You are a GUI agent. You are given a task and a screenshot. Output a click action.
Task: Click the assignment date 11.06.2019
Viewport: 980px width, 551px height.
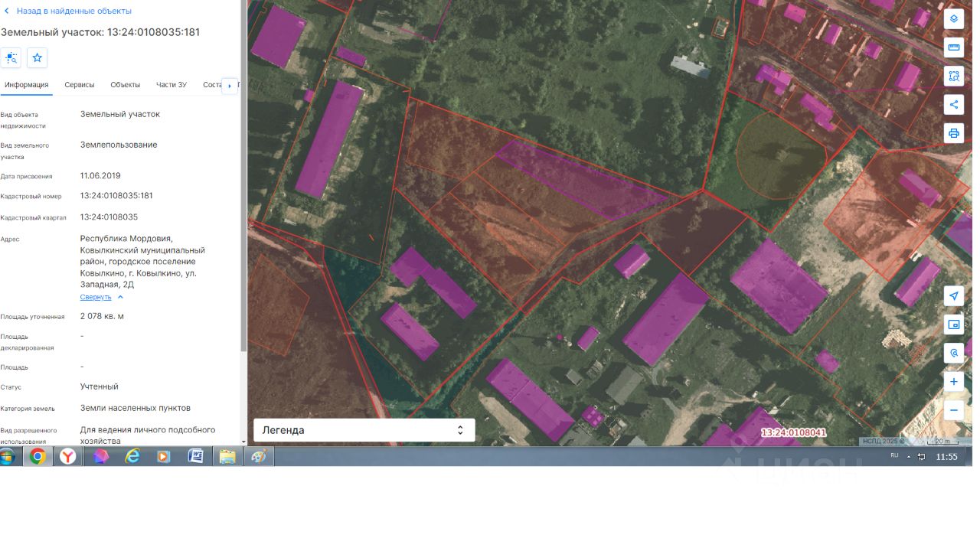click(x=100, y=176)
